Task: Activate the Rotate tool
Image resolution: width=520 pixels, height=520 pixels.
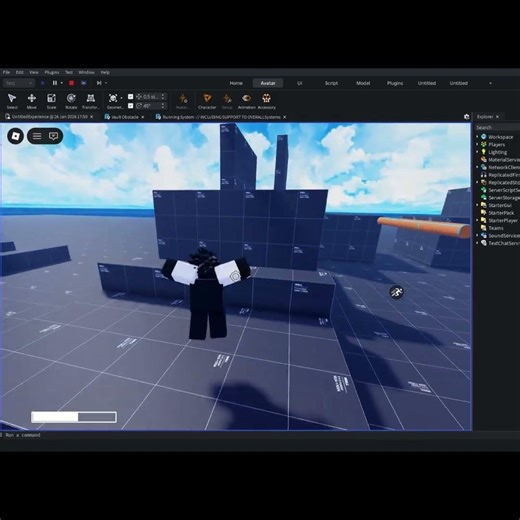Action: tap(71, 101)
